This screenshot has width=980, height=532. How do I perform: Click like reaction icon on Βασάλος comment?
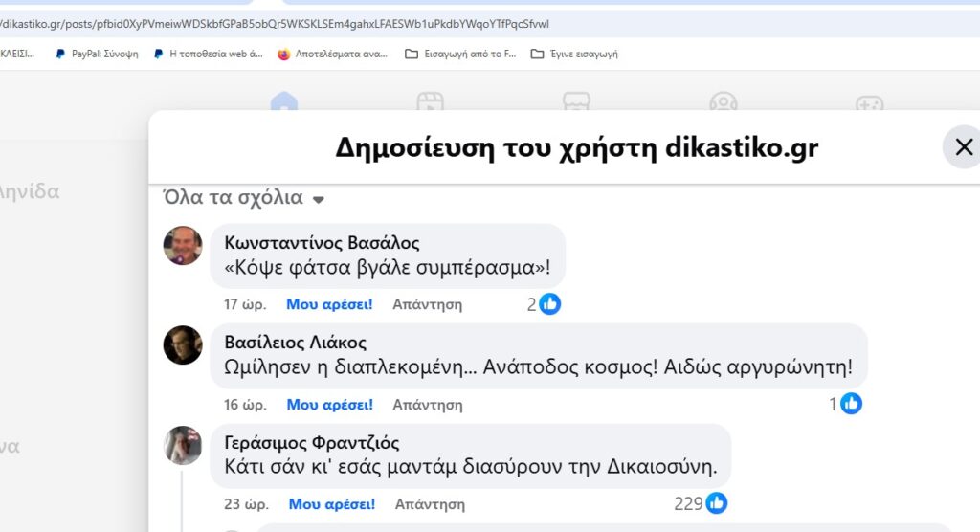549,304
